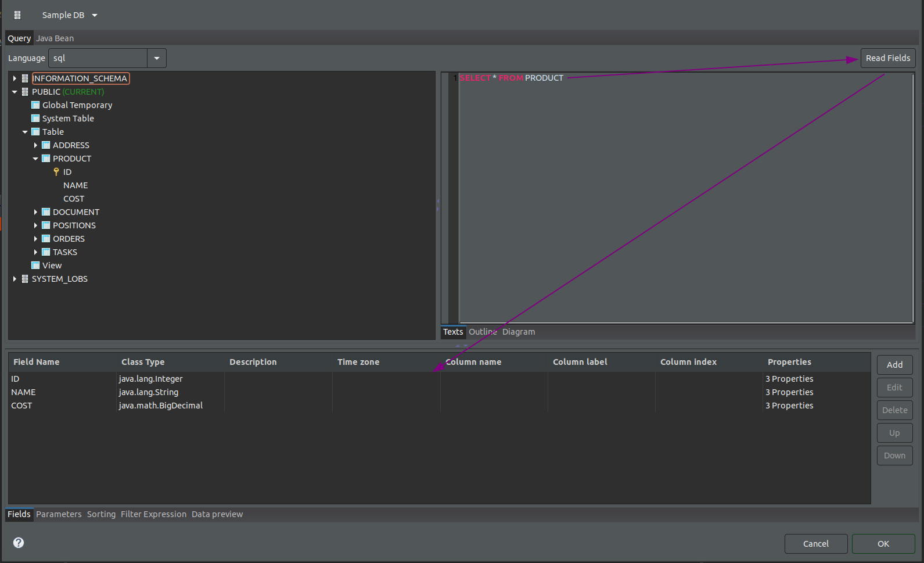Click the Add field button
This screenshot has width=924, height=563.
point(894,365)
